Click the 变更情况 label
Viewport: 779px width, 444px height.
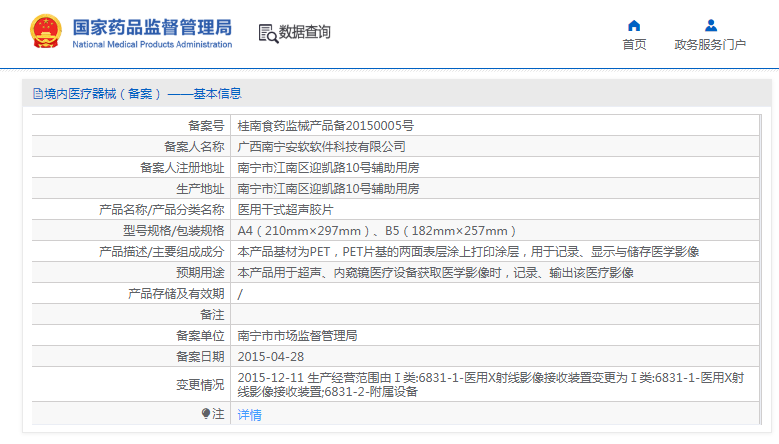200,385
